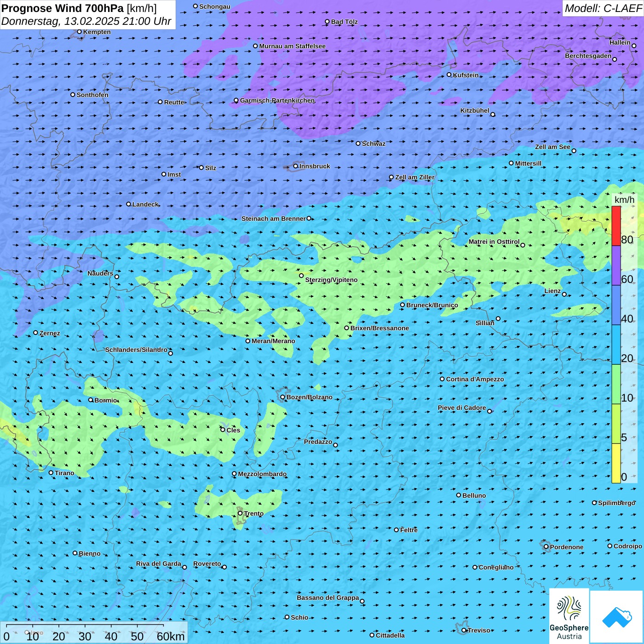644x644 pixels.
Task: Click the 'Bienno' label
Action: click(90, 553)
